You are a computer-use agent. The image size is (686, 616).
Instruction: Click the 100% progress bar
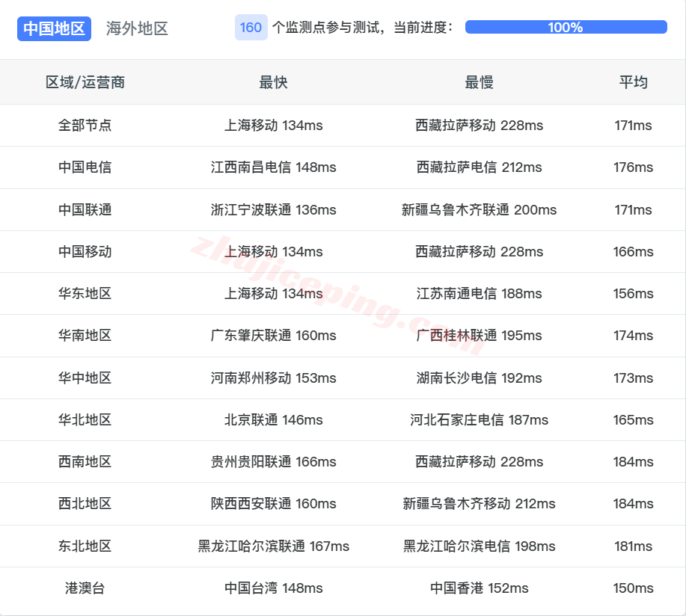564,26
